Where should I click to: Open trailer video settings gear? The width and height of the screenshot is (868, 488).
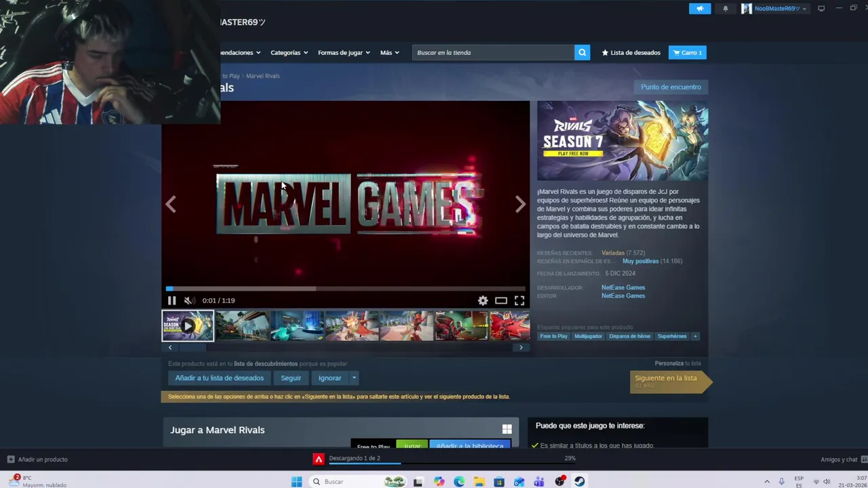pyautogui.click(x=483, y=300)
